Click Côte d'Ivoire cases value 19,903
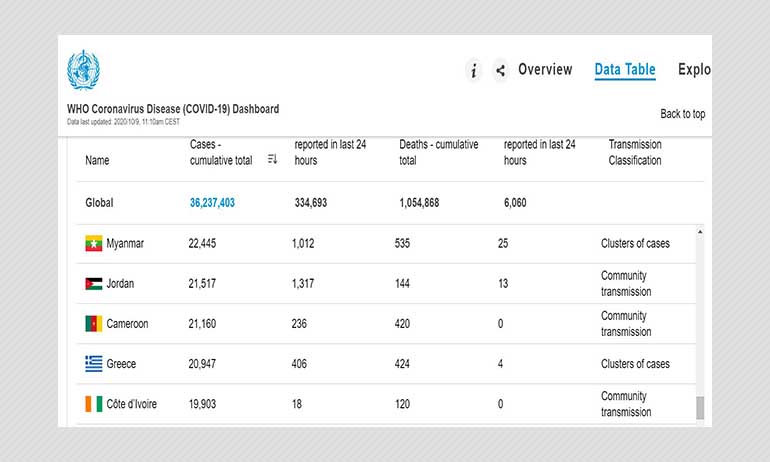Viewport: 770px width, 462px height. [202, 404]
